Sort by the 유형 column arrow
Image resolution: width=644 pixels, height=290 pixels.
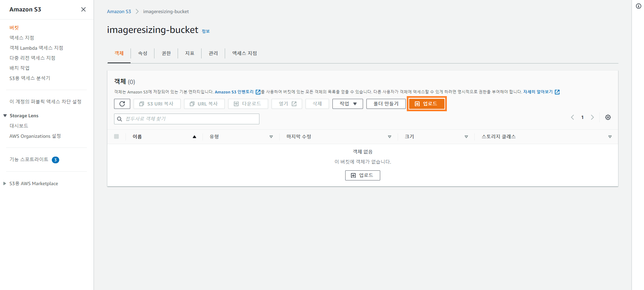(x=271, y=137)
